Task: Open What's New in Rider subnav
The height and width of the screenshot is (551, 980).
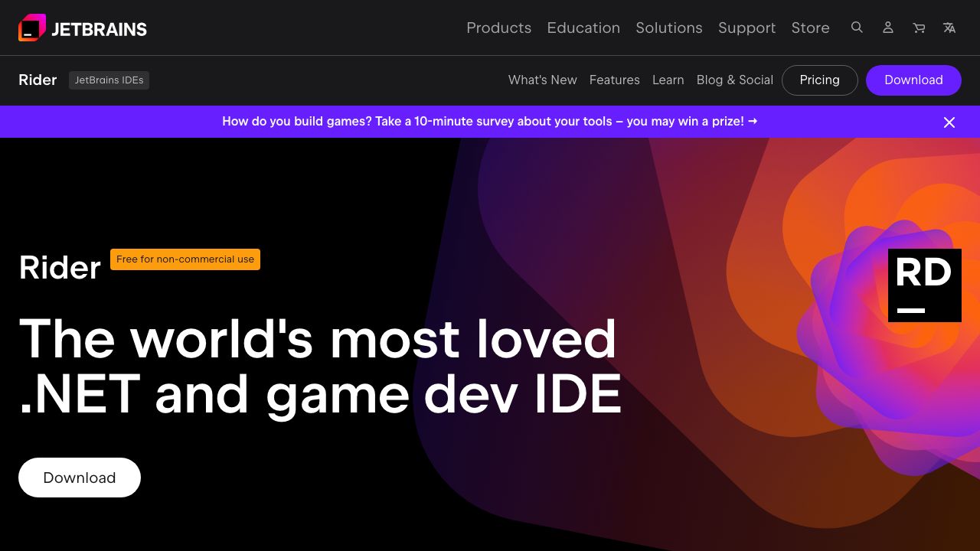Action: (543, 80)
